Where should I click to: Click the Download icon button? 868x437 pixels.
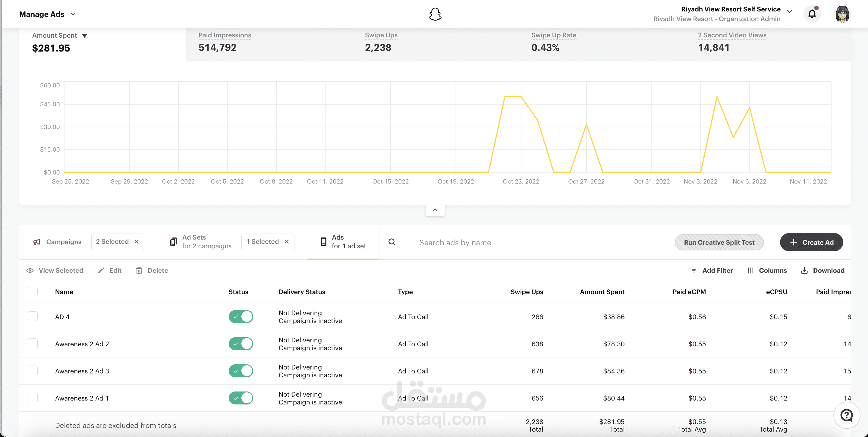tap(804, 271)
